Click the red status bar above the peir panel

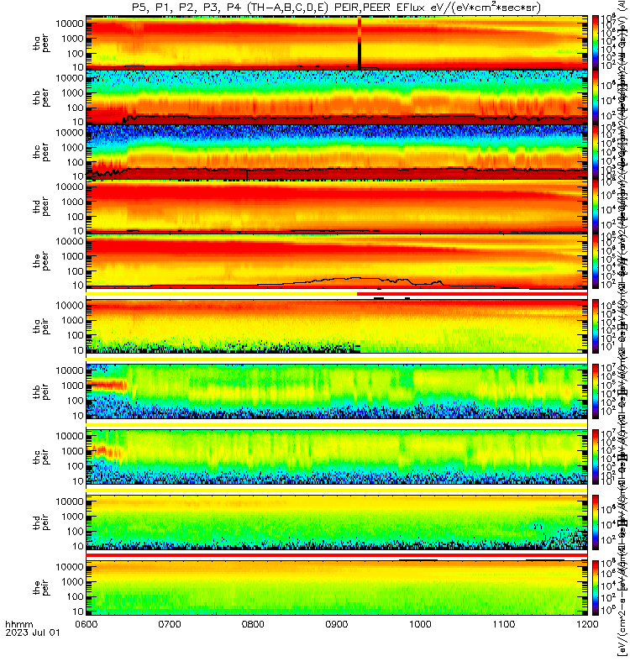tap(337, 555)
